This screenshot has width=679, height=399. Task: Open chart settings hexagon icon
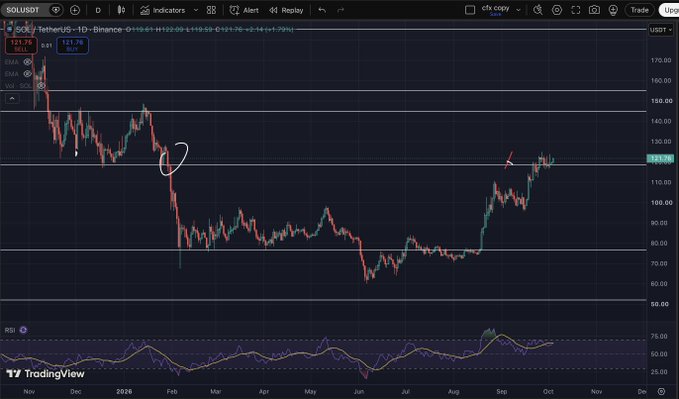[557, 10]
